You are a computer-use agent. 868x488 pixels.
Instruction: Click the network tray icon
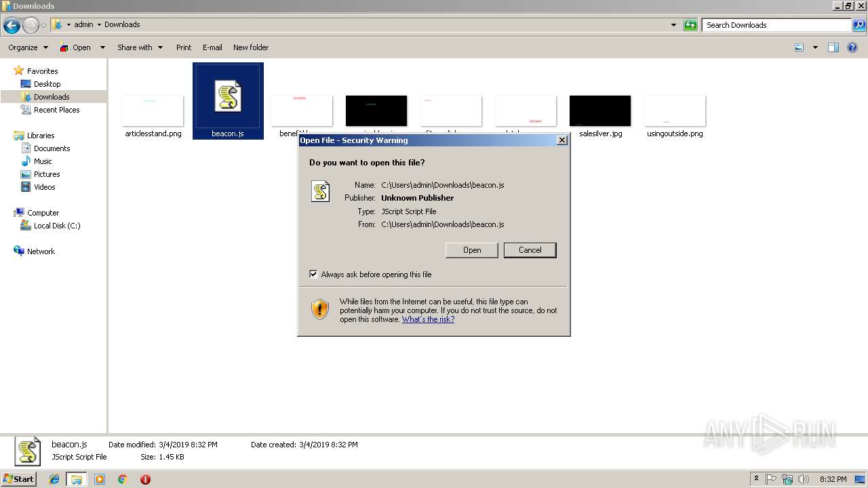(x=787, y=479)
